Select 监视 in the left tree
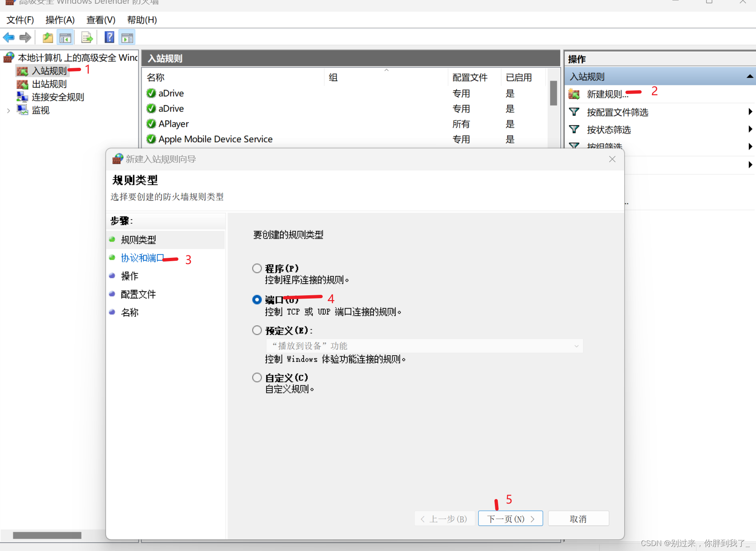Image resolution: width=756 pixels, height=551 pixels. pos(40,110)
